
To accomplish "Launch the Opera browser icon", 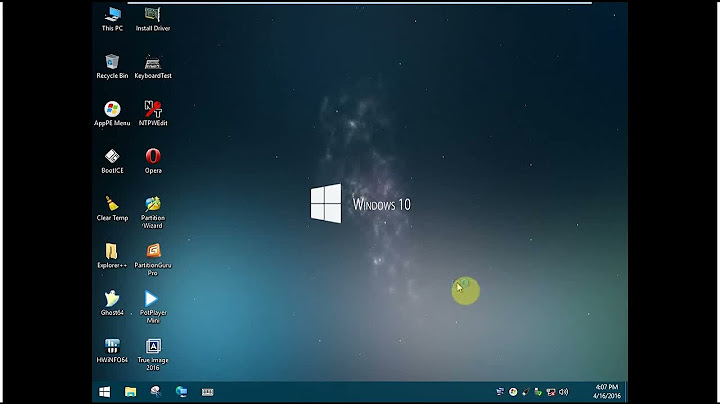I will 153,161.
